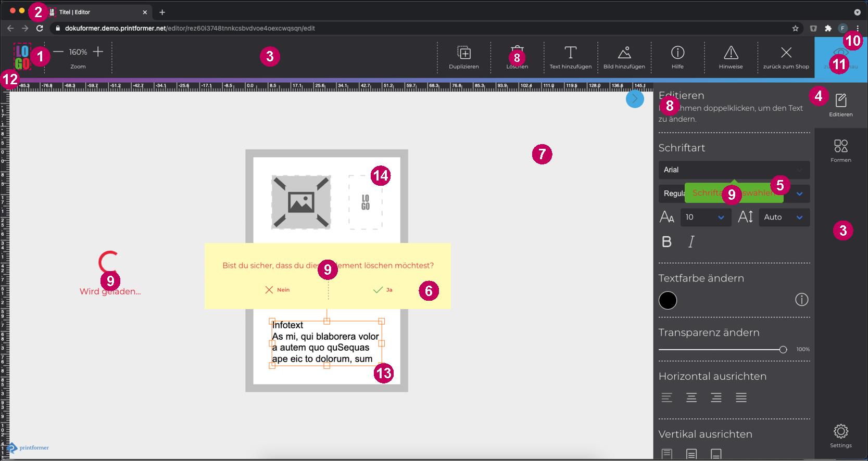Viewport: 868px width, 461px height.
Task: Confirm deletion by clicking Ja
Action: click(383, 290)
